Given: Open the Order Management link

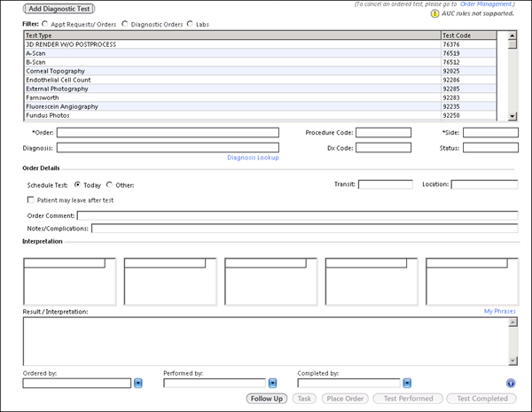Looking at the screenshot, I should pyautogui.click(x=486, y=4).
